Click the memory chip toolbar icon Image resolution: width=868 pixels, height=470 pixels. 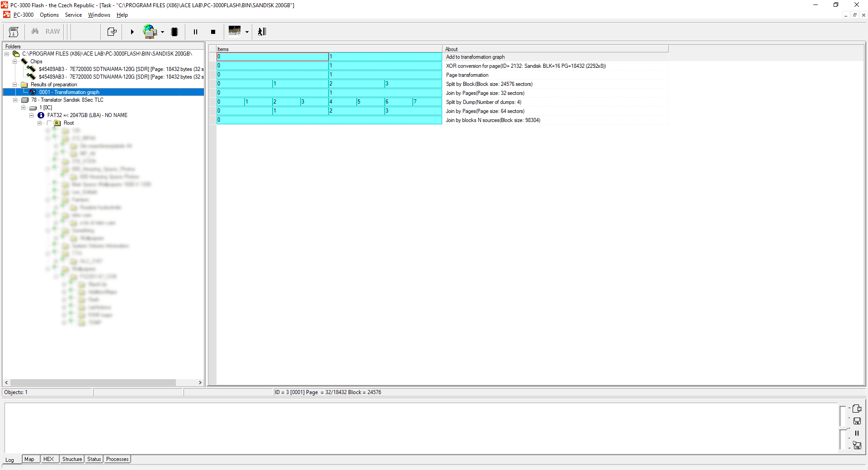175,32
